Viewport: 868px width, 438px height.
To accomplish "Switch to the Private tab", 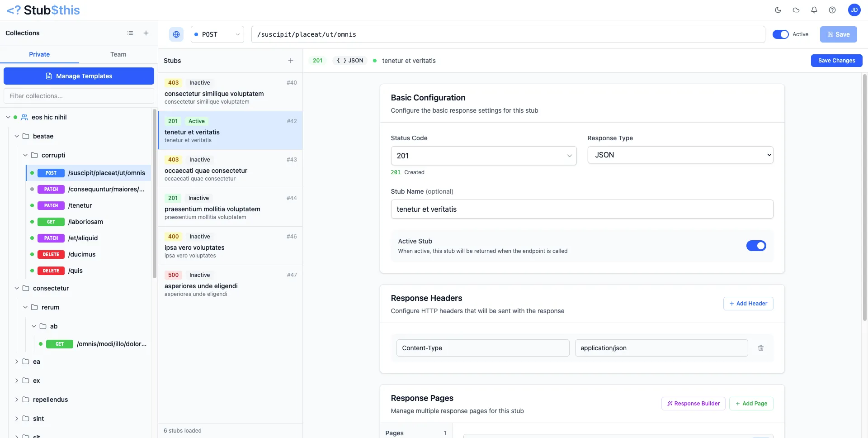I will pos(39,54).
